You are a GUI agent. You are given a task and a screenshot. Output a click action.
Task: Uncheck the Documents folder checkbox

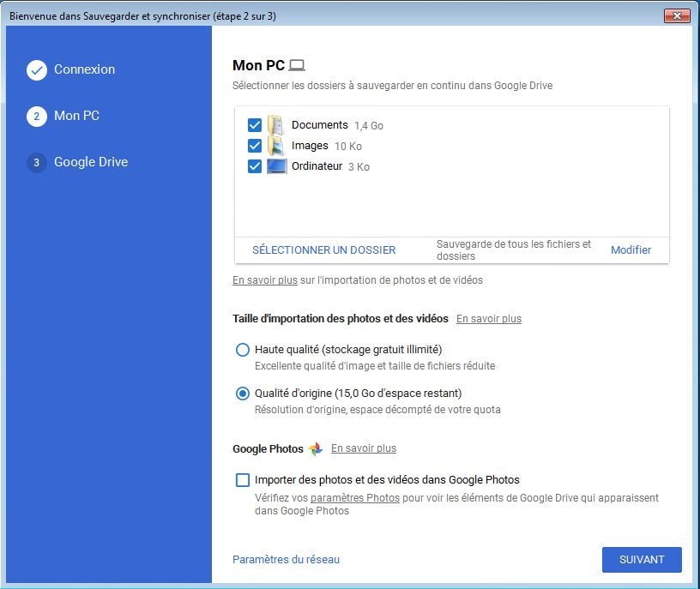click(255, 125)
